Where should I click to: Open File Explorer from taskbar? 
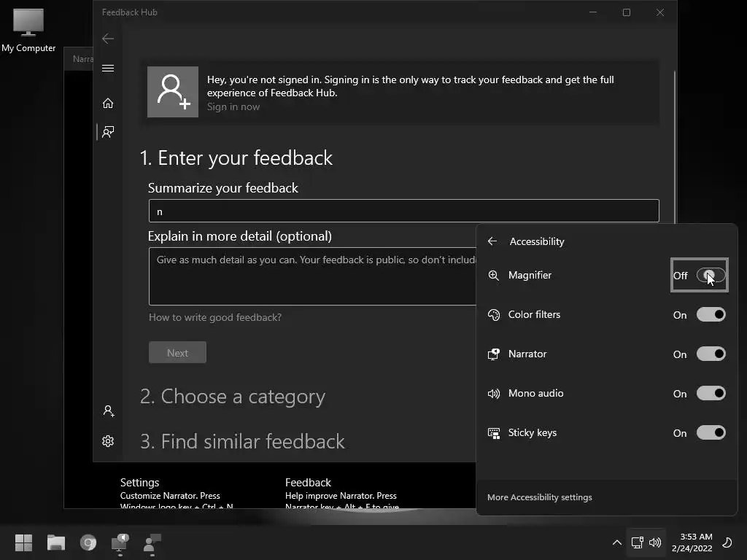55,542
